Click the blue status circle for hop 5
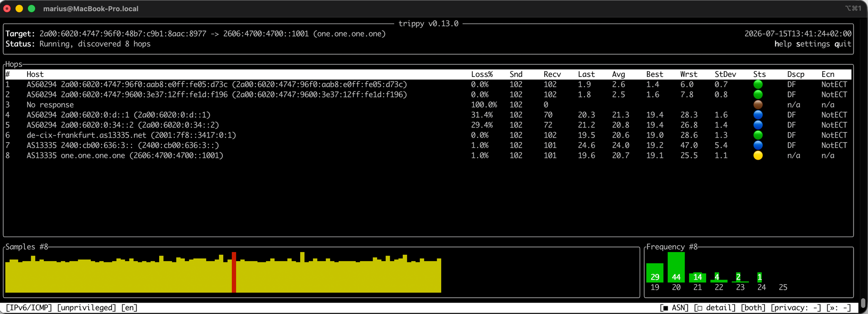The width and height of the screenshot is (868, 314). click(x=758, y=125)
